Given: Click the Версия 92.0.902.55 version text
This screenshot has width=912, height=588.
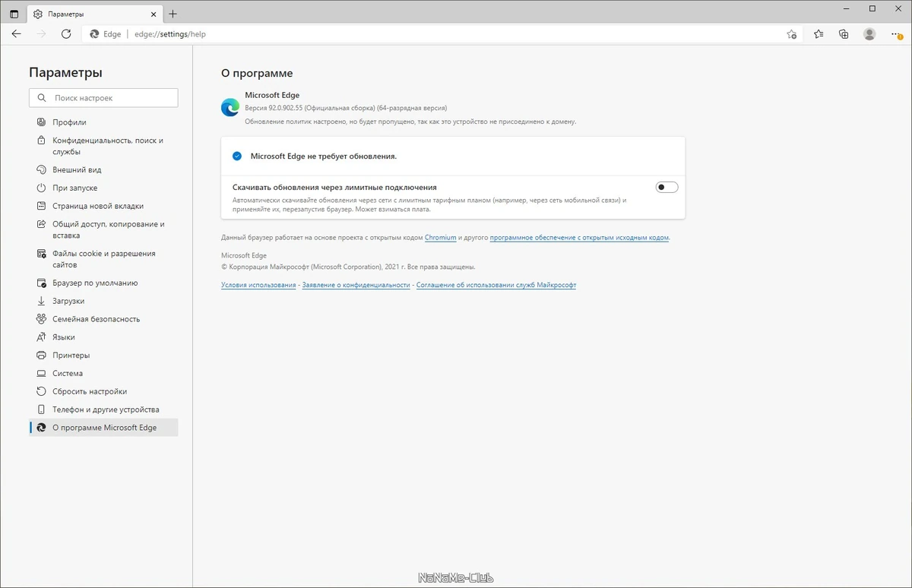Looking at the screenshot, I should pos(346,108).
